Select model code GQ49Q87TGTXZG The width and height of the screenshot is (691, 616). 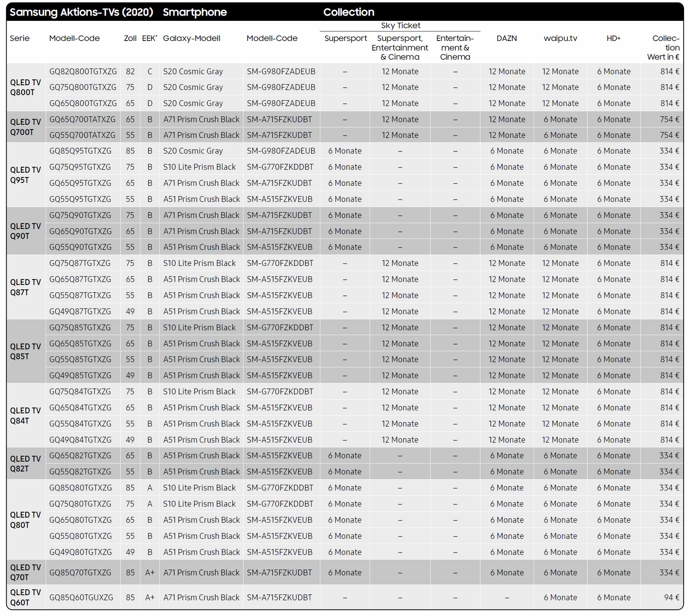[x=80, y=311]
